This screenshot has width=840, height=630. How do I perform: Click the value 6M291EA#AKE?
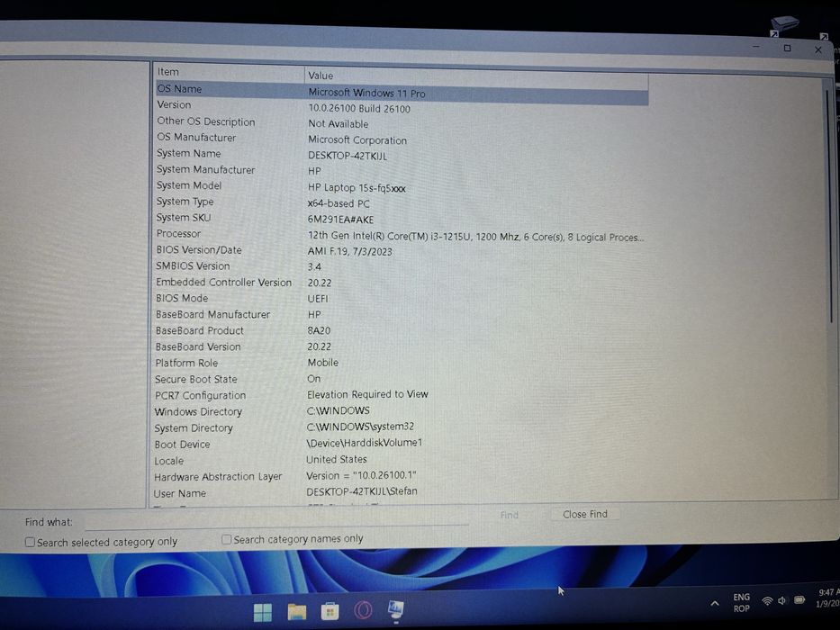click(x=340, y=220)
